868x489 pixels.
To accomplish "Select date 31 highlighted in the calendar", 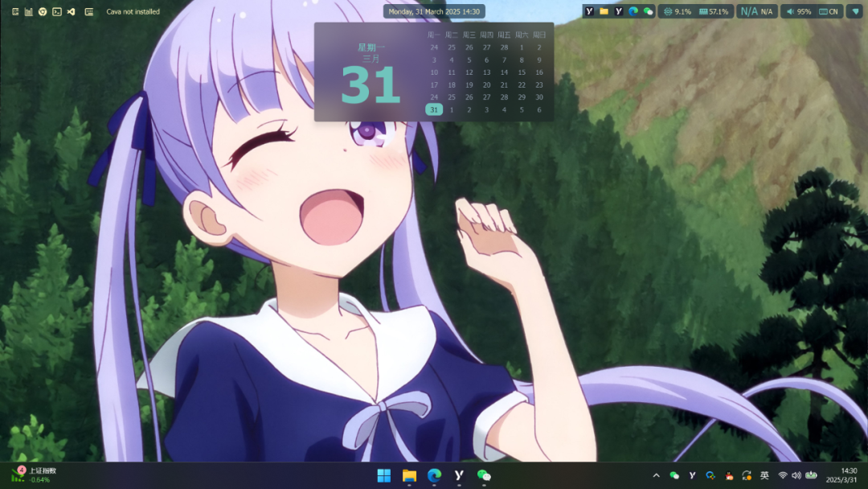I will pos(434,109).
